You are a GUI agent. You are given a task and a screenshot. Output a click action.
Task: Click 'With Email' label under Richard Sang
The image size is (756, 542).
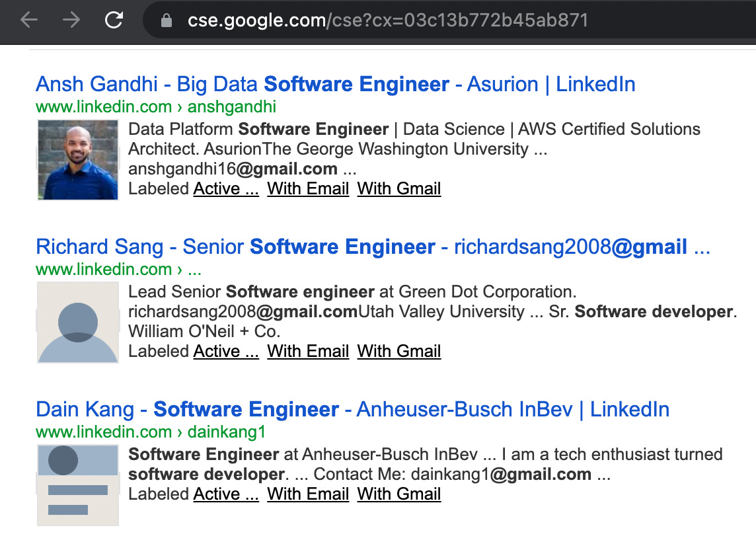click(x=307, y=351)
